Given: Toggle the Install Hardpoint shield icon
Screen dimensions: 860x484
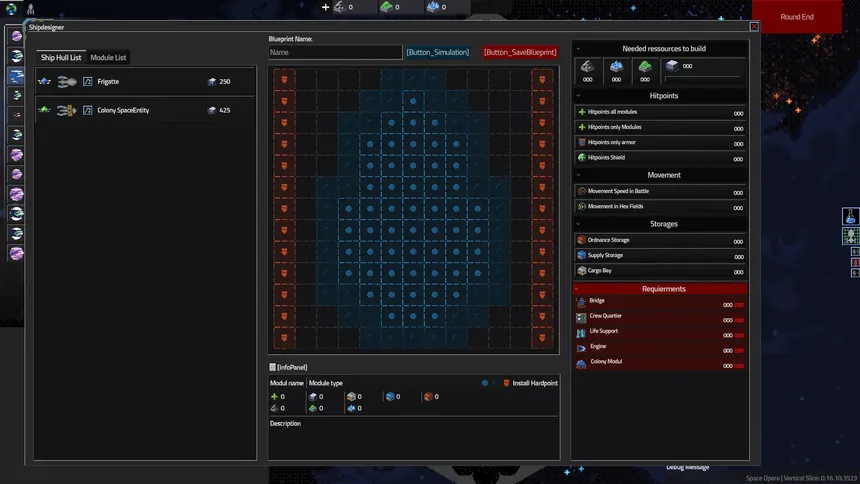Looking at the screenshot, I should pyautogui.click(x=506, y=383).
